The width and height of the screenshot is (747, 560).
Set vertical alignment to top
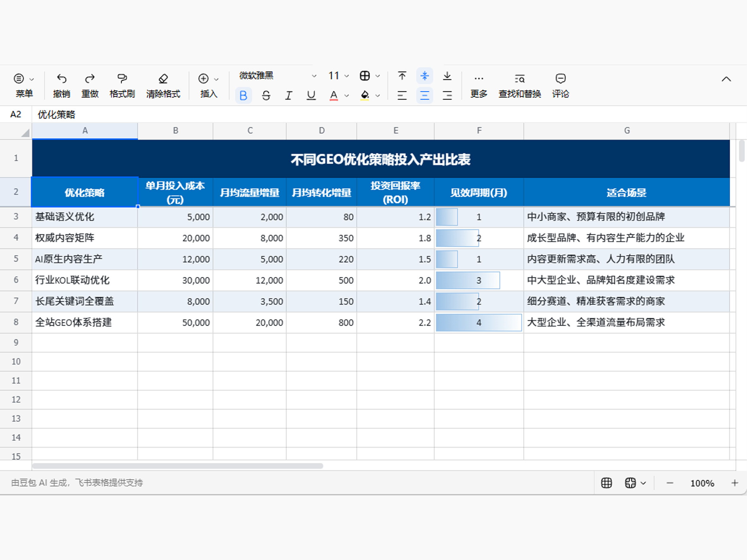coord(402,75)
